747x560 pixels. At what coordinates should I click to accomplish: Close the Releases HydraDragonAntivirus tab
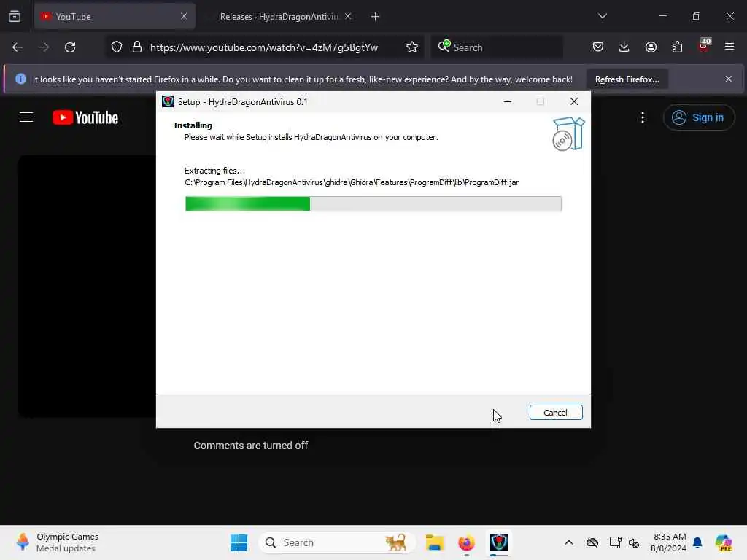[348, 17]
